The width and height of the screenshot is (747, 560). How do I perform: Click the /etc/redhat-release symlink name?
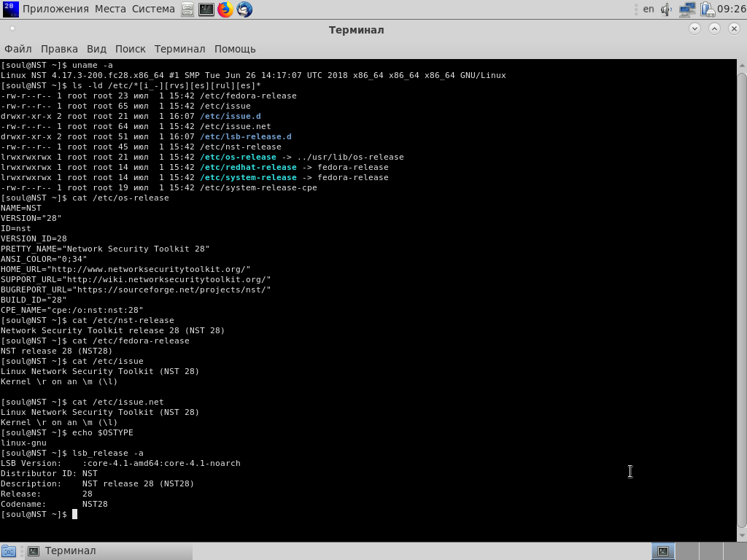pyautogui.click(x=248, y=167)
